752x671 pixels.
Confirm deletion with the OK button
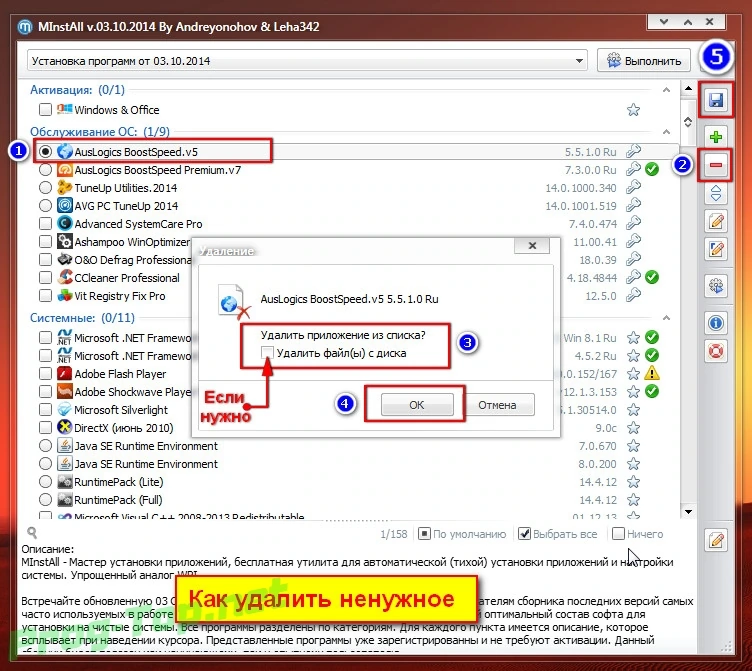pos(417,405)
